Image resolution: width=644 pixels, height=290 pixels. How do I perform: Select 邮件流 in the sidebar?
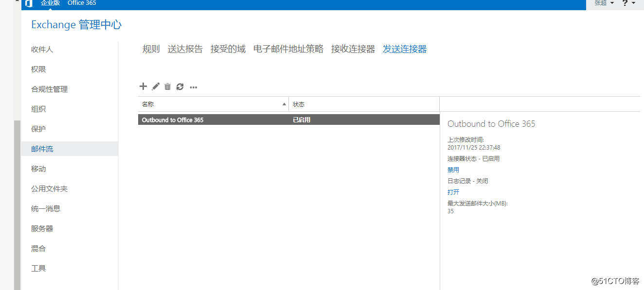(x=70, y=149)
